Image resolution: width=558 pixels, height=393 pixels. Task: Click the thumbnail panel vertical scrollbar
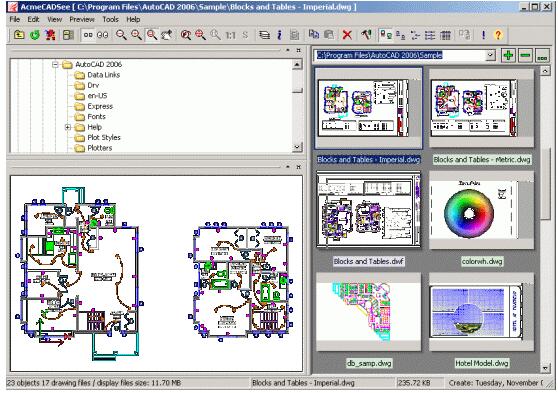pos(545,219)
